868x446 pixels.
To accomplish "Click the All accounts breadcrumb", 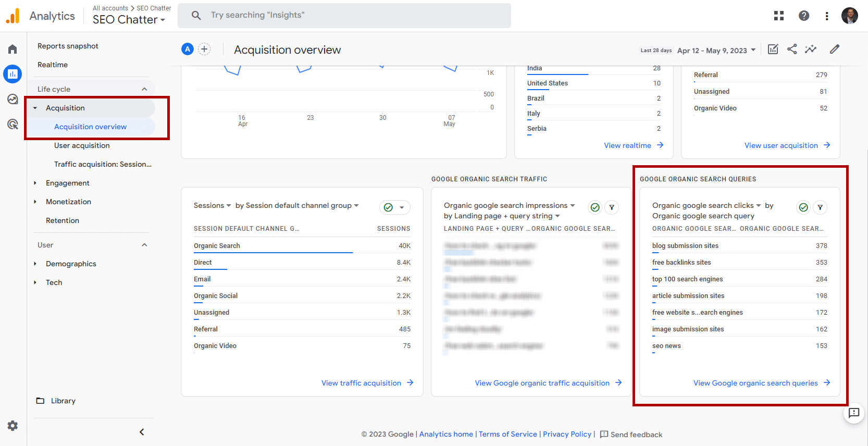I will point(110,8).
